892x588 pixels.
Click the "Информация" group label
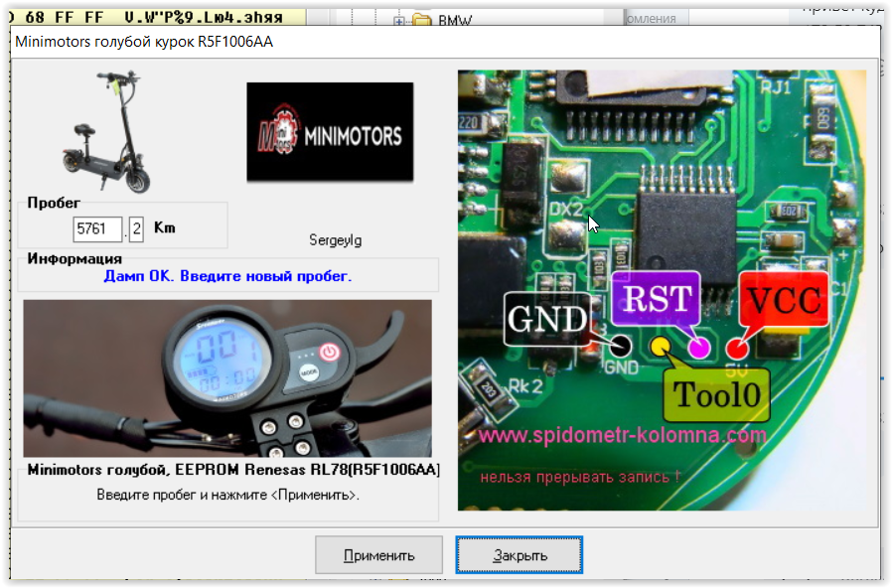pyautogui.click(x=74, y=259)
